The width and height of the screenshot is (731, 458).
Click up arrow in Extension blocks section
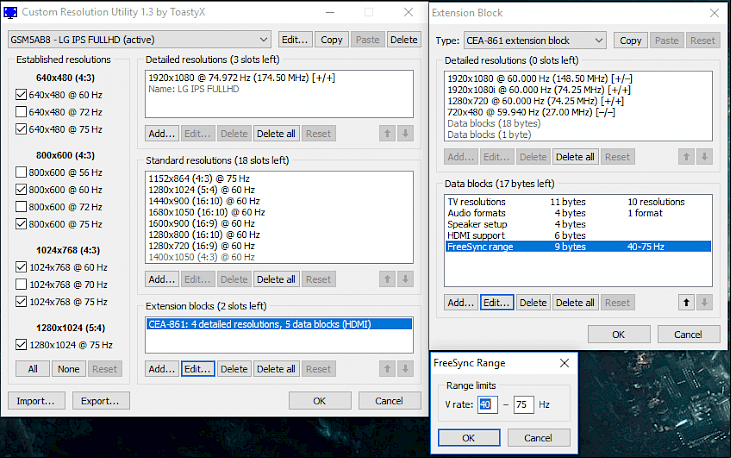(387, 369)
